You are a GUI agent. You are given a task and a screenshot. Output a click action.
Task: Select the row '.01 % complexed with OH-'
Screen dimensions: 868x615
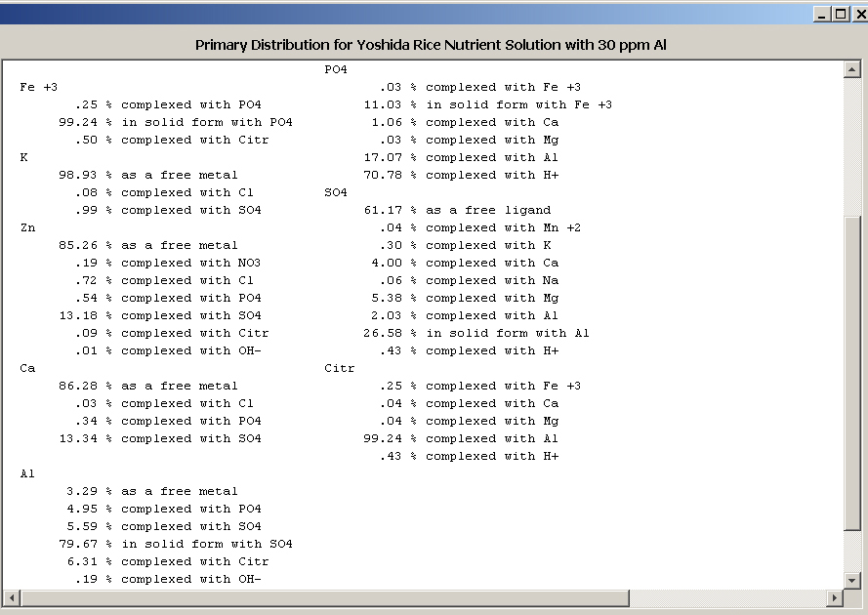[168, 351]
